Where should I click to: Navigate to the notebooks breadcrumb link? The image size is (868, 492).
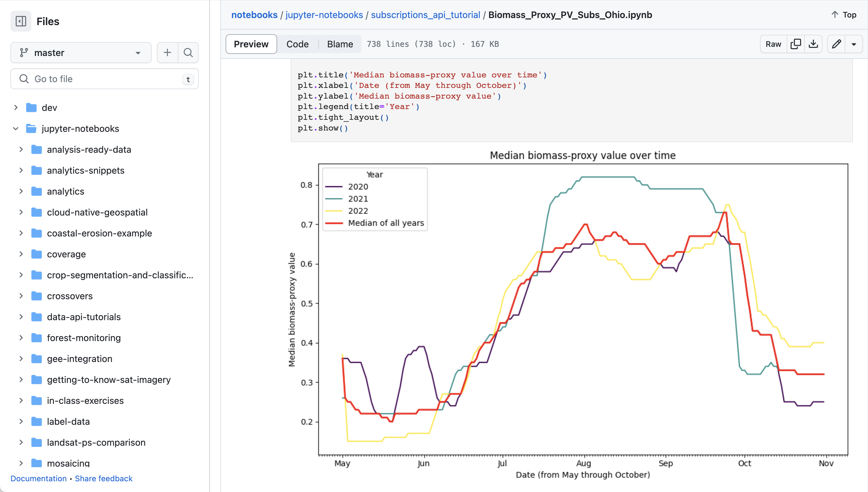[x=254, y=15]
